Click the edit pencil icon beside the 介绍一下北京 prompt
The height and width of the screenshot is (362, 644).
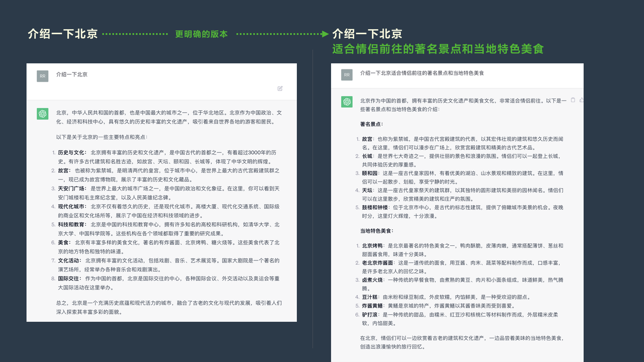click(280, 88)
